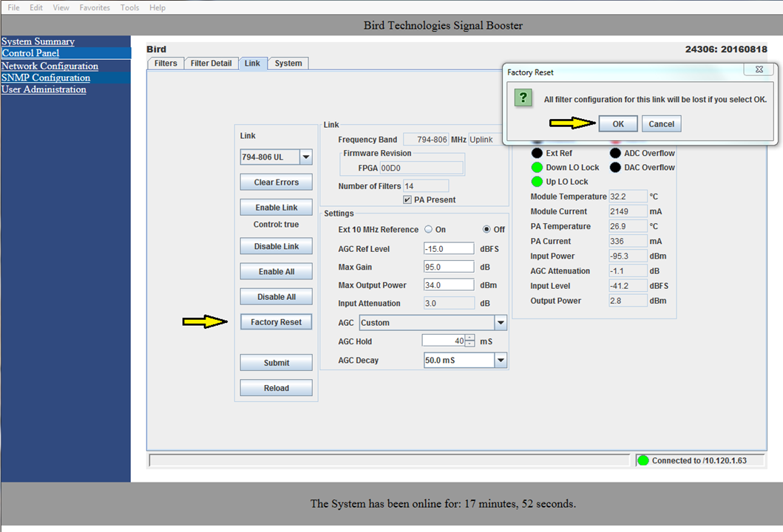Viewport: 783px width, 532px height.
Task: Open the Favorites menu
Action: point(95,7)
